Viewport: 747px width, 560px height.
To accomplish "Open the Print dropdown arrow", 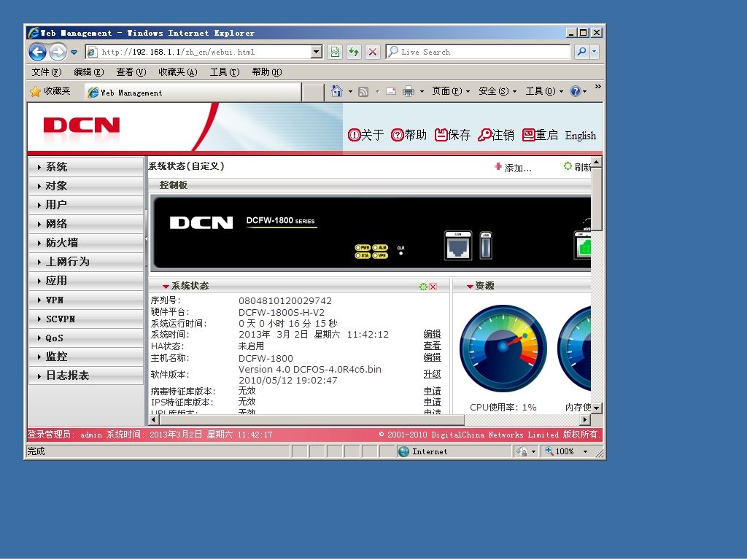I will pyautogui.click(x=422, y=91).
